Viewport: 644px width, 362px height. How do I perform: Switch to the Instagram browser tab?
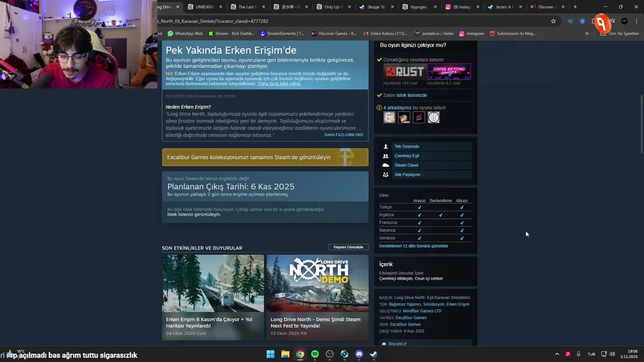462,7
